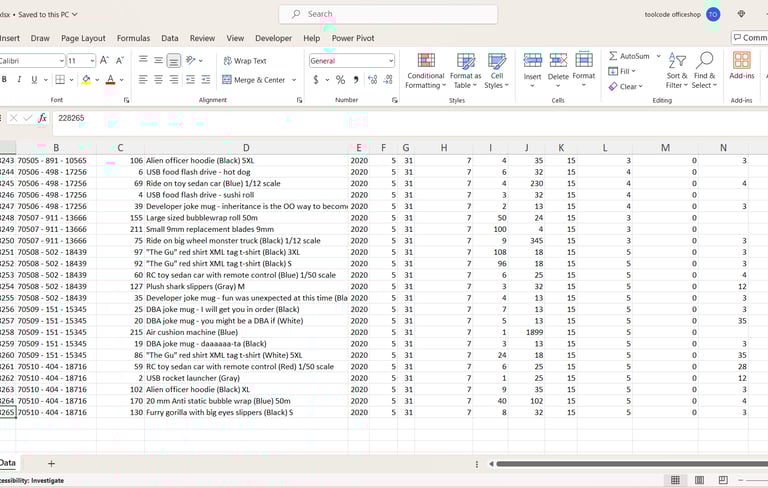Open Format as Table gallery

pyautogui.click(x=465, y=71)
